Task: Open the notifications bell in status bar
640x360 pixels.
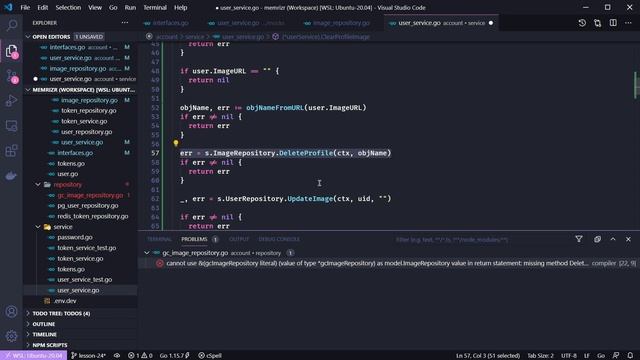Action: [630, 356]
